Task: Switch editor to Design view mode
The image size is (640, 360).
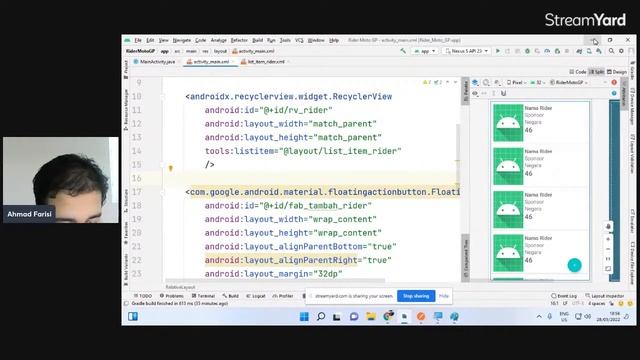Action: [617, 72]
